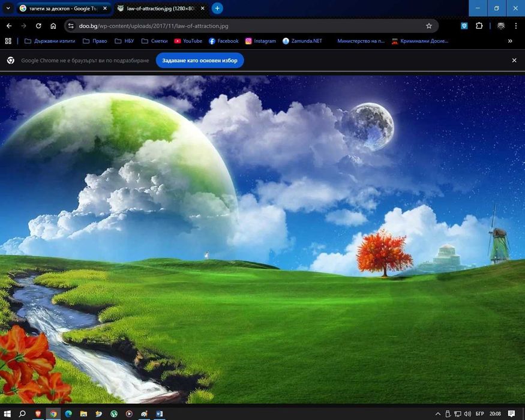Open the apps grid shortcut
Screen dimensions: 525x420
pos(8,41)
